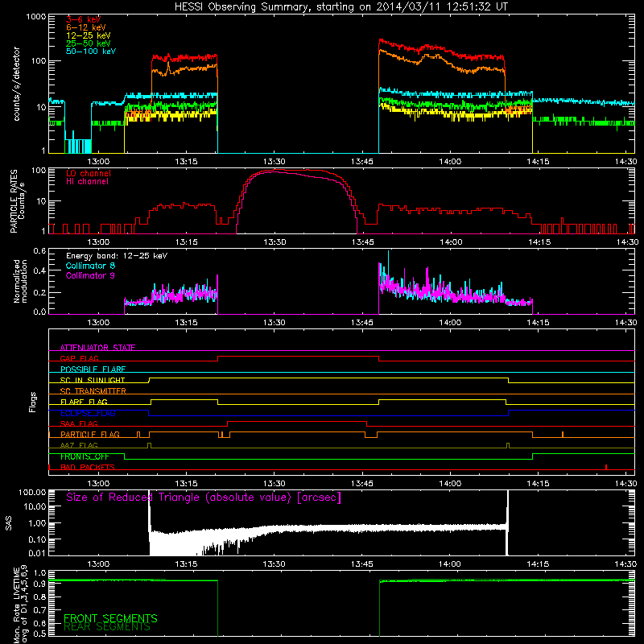Screen dimensions: 644x644
Task: Click the Size of Reduced Triangle caption
Action: click(x=204, y=497)
